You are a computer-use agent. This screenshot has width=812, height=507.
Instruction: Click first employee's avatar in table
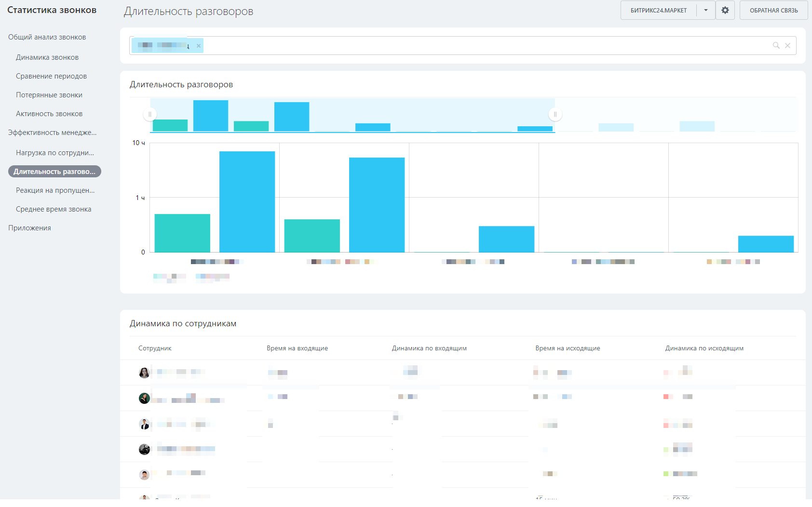pos(144,373)
